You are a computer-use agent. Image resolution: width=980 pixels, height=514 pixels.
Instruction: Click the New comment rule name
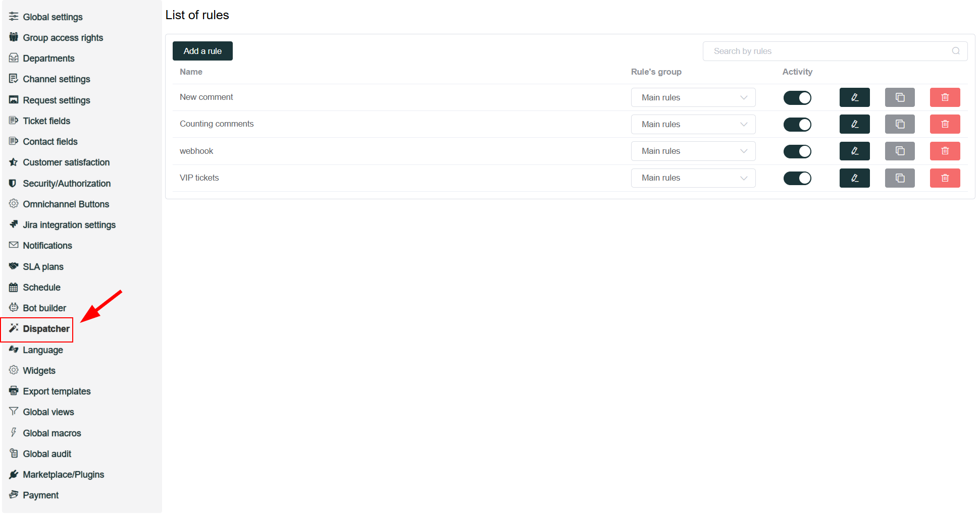206,97
